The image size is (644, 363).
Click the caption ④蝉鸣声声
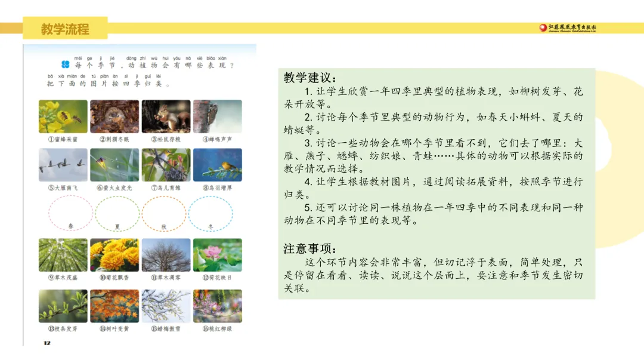(x=217, y=139)
